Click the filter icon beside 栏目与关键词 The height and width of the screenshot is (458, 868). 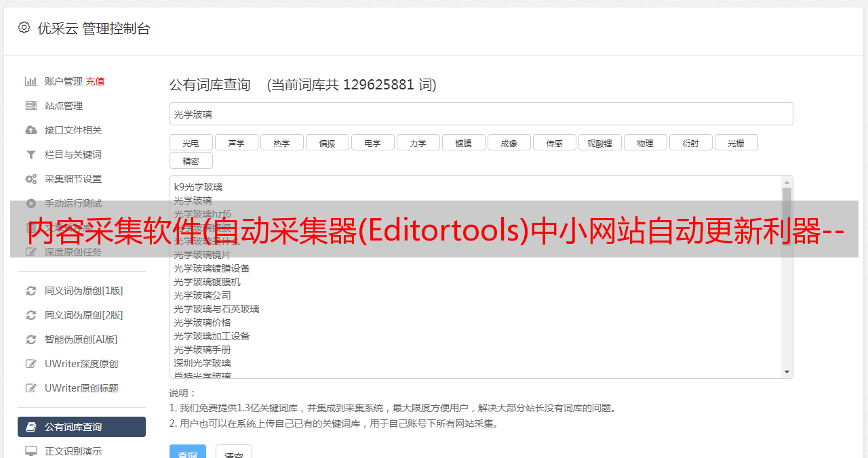tap(31, 154)
